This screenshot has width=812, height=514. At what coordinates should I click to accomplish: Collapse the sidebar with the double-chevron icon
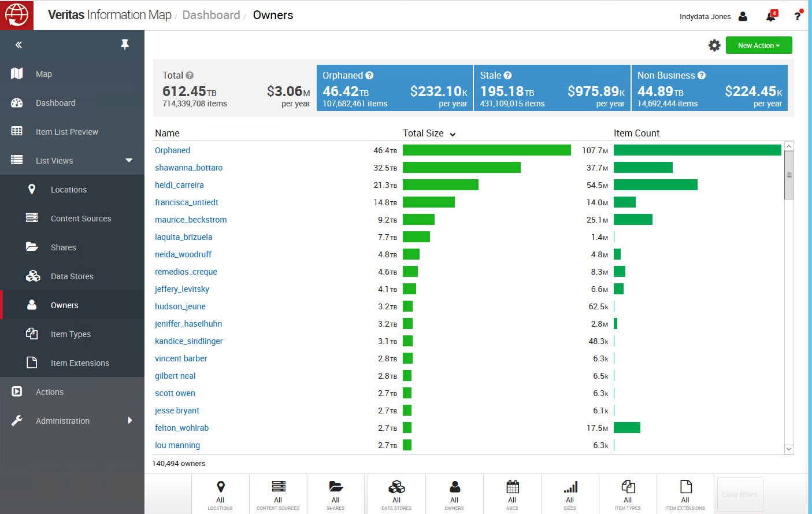pos(18,45)
